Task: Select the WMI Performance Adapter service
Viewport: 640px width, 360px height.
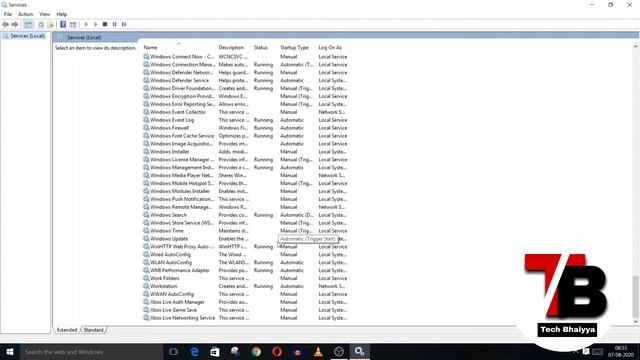Action: coord(245,270)
